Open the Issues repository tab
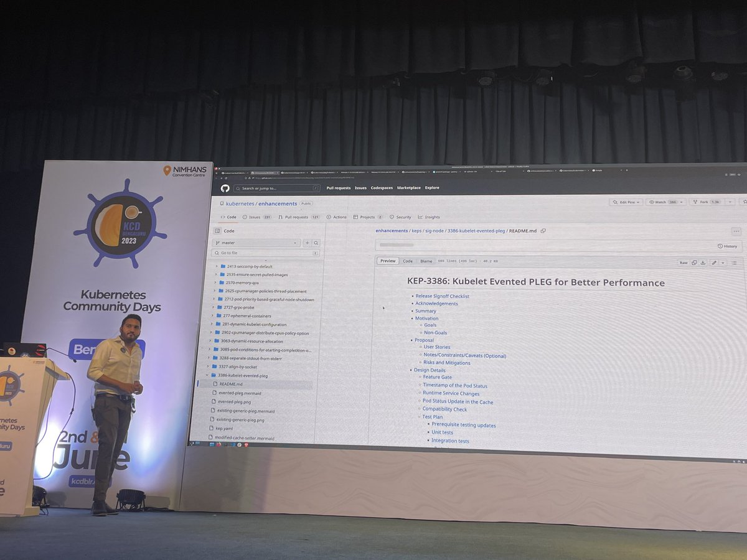Image resolution: width=747 pixels, height=560 pixels. (253, 217)
